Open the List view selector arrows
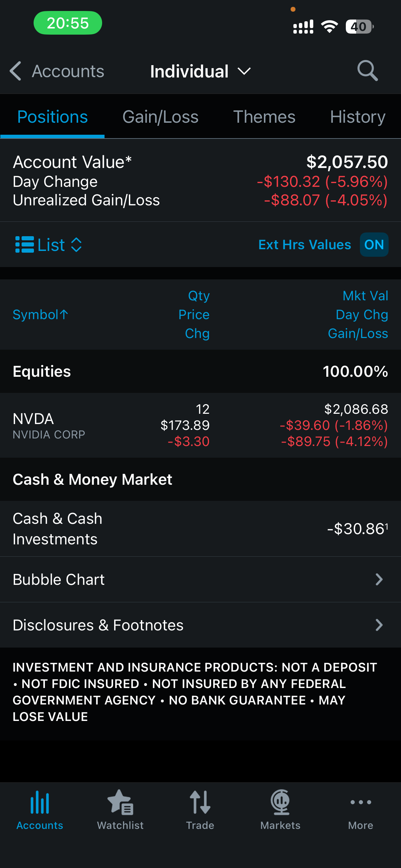Image resolution: width=401 pixels, height=868 pixels. pyautogui.click(x=76, y=245)
